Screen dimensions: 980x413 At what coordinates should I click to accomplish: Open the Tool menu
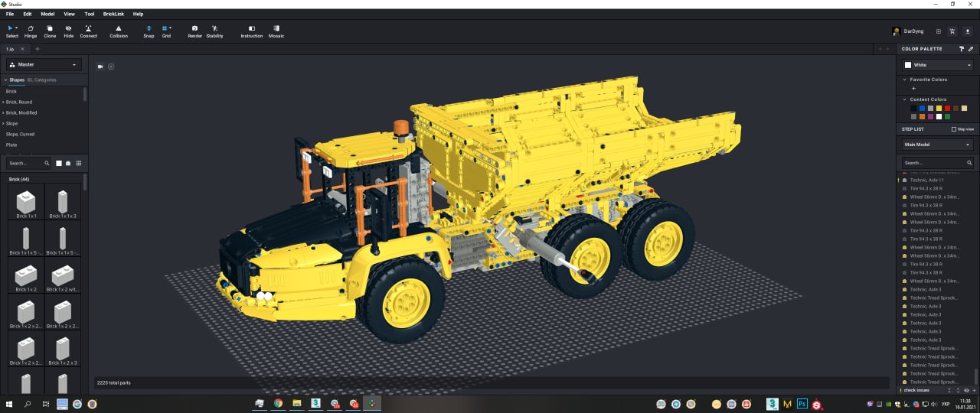click(90, 14)
